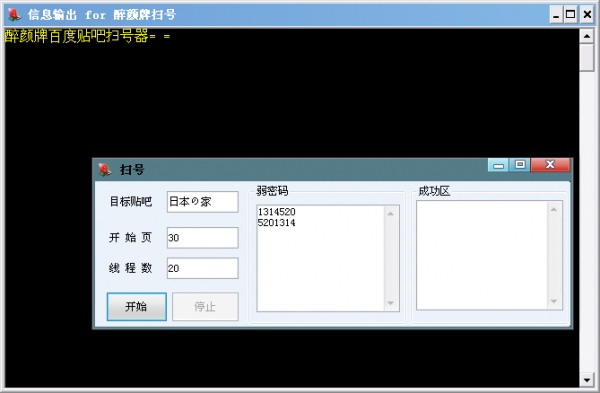Focus the 目标贴吧 text field
This screenshot has height=393, width=600.
click(x=203, y=202)
